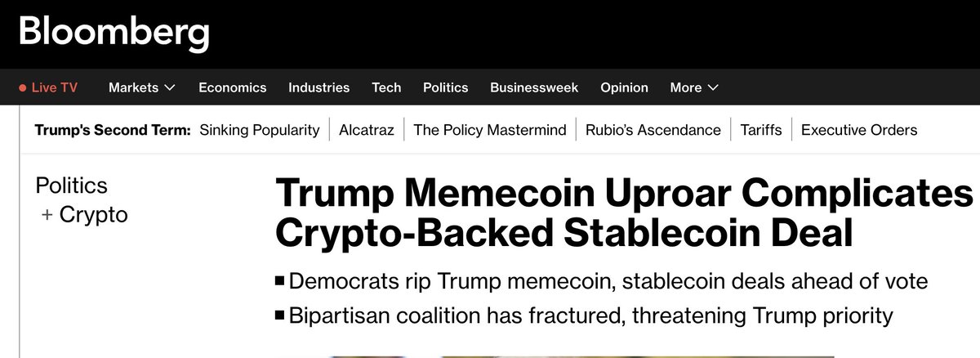980x358 pixels.
Task: Open the Industries menu item
Action: (x=318, y=87)
